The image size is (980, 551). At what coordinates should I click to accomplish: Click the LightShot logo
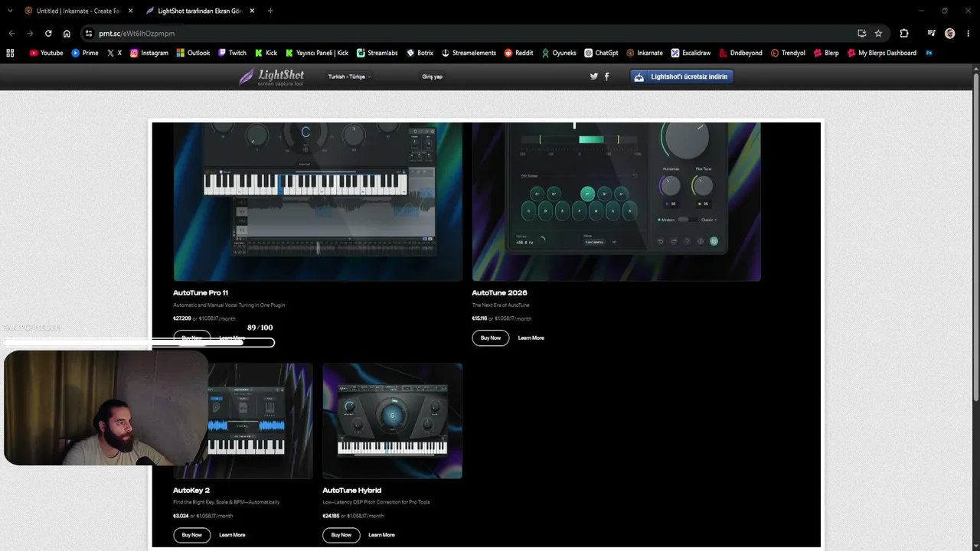272,77
